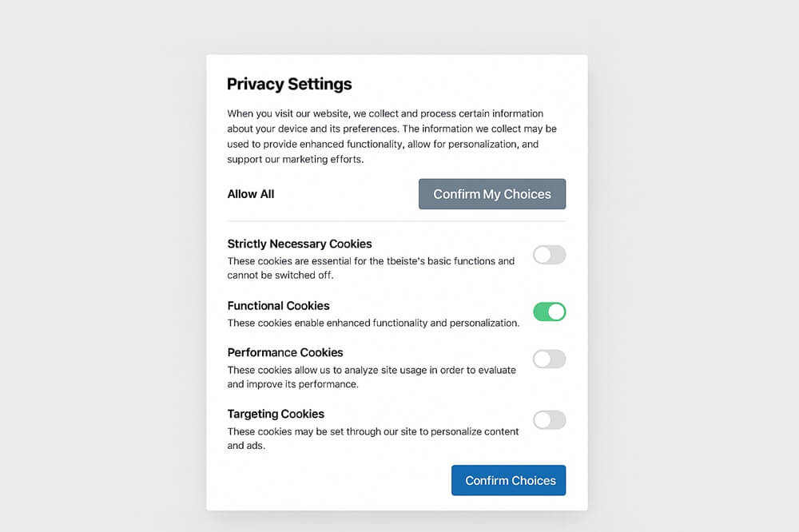799x532 pixels.
Task: Turn on the Targeting Cookies toggle
Action: click(549, 420)
